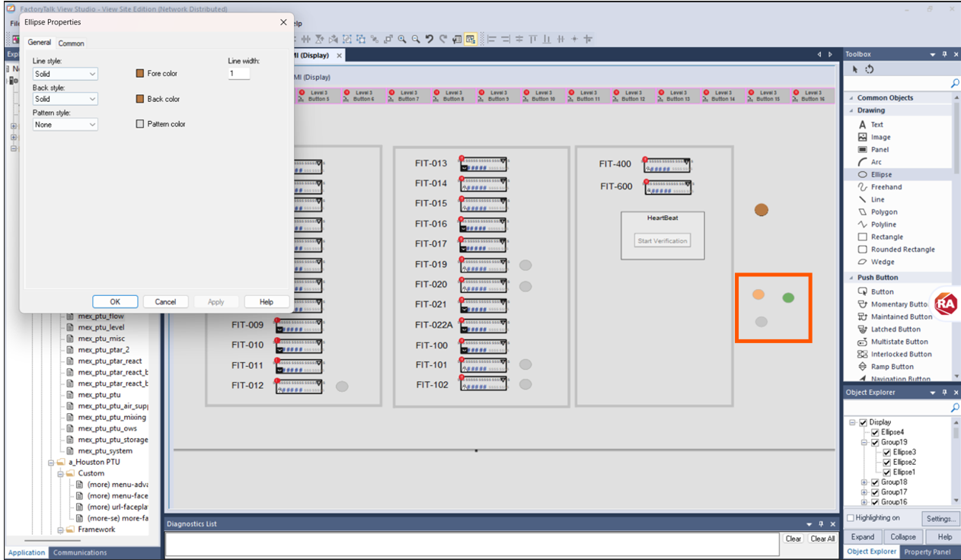Toggle the Group18 checkbox
The image size is (961, 560).
875,482
